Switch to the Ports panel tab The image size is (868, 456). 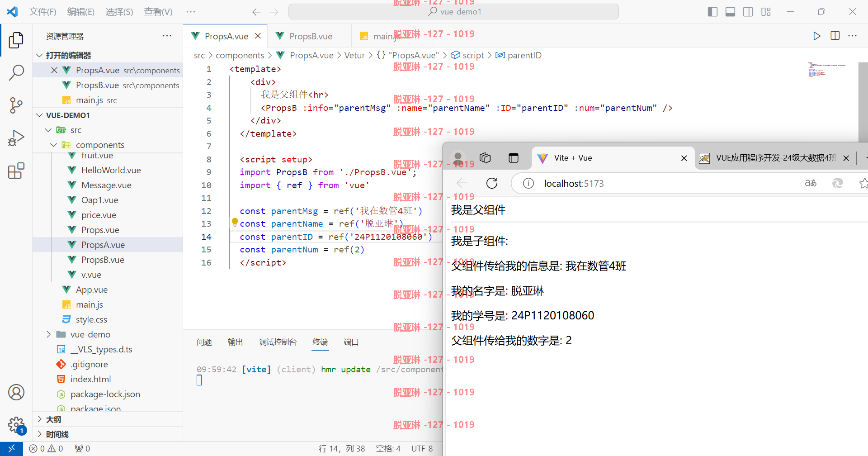coord(351,342)
